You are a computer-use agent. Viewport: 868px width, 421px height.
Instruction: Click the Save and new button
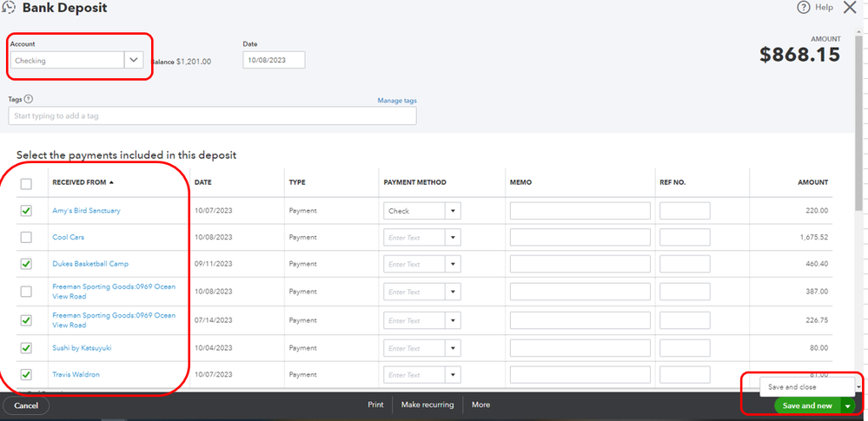point(807,405)
